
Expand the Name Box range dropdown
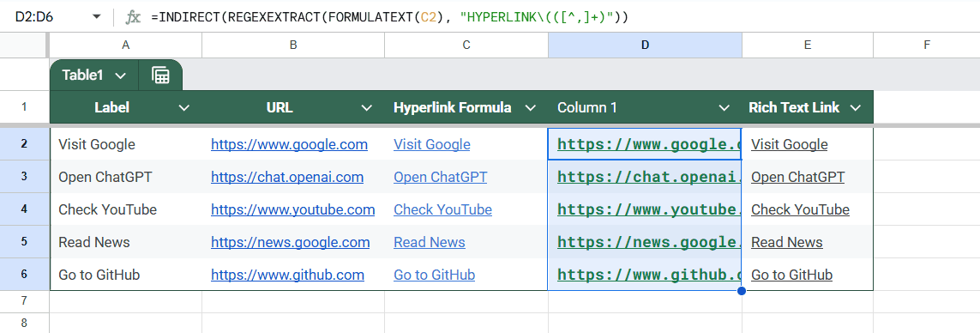96,17
